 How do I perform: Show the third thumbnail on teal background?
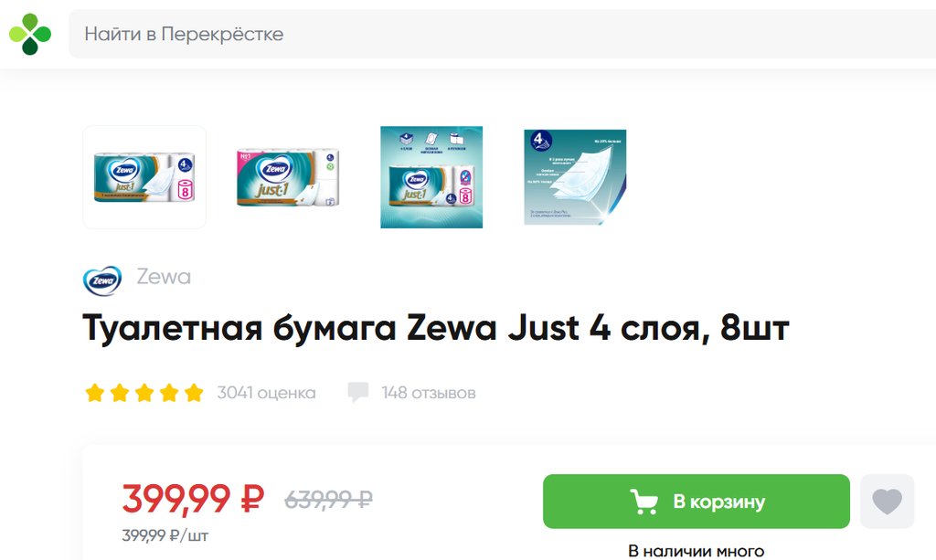click(x=431, y=177)
